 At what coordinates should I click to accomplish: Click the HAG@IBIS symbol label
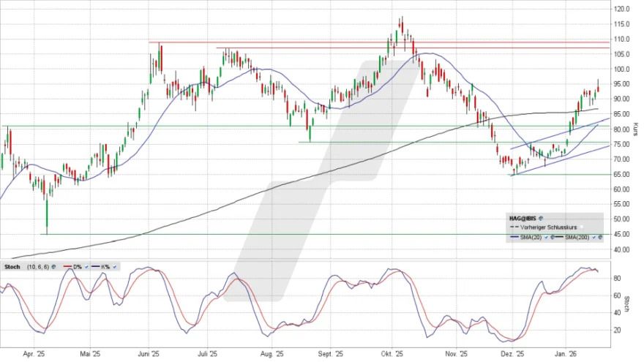(522, 218)
